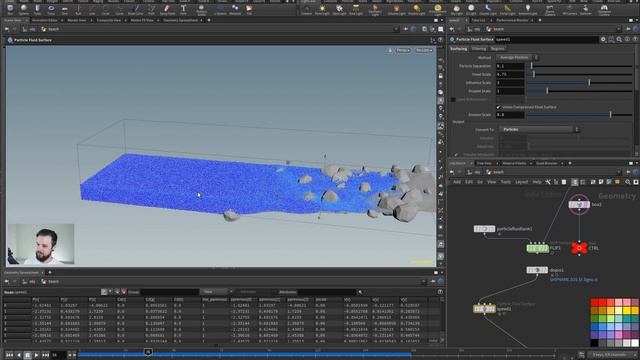Open the parameter pane gear menu
The width and height of the screenshot is (640, 360).
coord(603,40)
